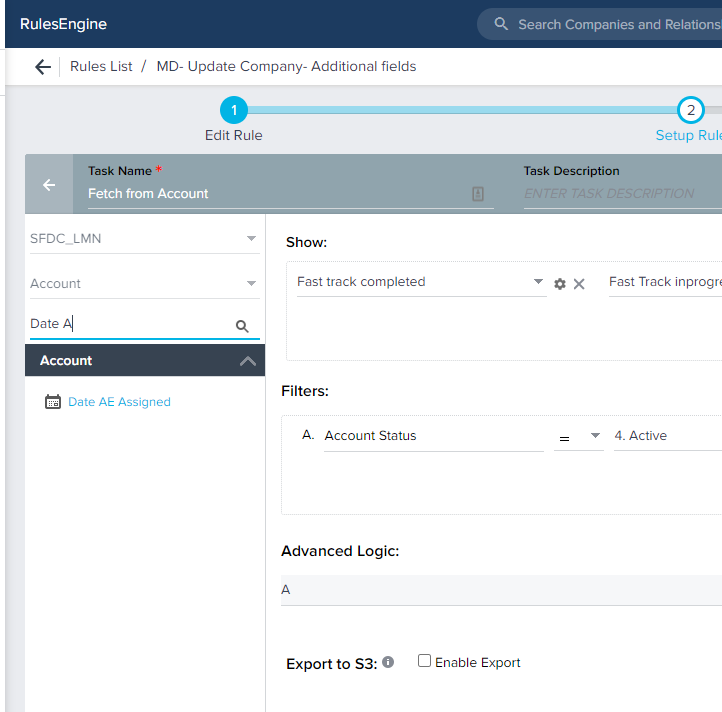Open the Account object dropdown

(x=145, y=283)
